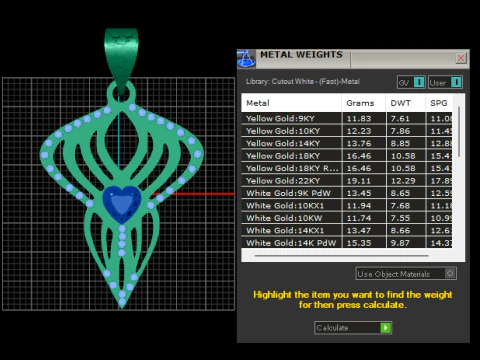Screen dimensions: 480x360
Task: Click the 13.45 grams cell
Action: 364,193
